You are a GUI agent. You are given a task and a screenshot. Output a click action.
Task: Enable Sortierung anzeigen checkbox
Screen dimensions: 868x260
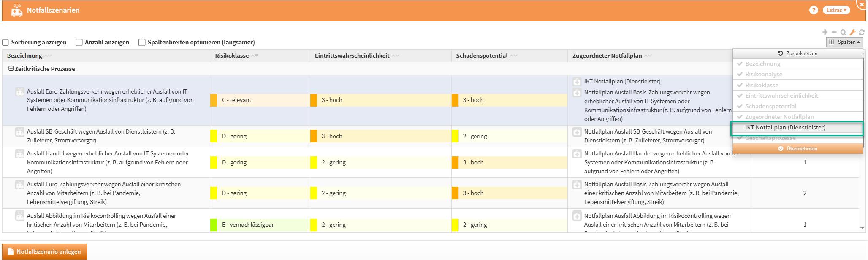6,42
